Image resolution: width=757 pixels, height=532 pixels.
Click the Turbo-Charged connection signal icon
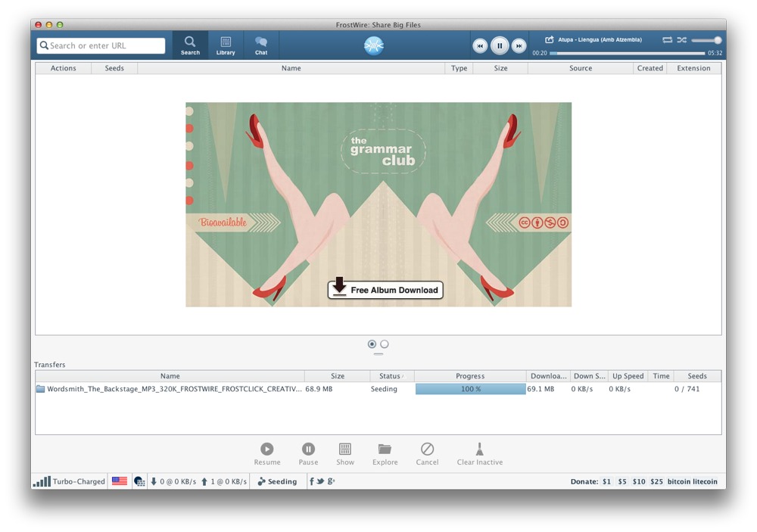click(42, 481)
